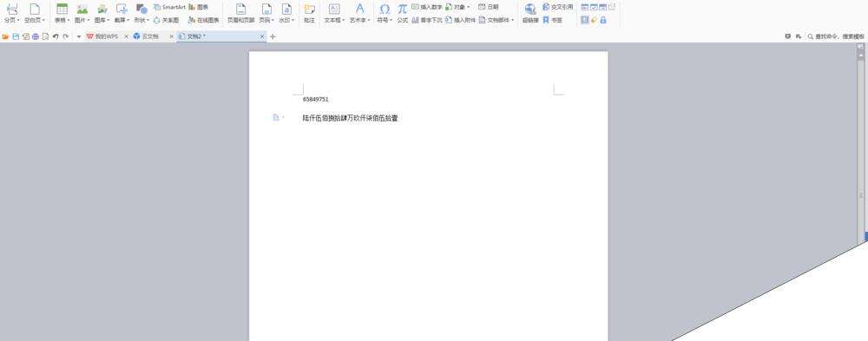Redo the last action
868x341 pixels.
point(65,36)
